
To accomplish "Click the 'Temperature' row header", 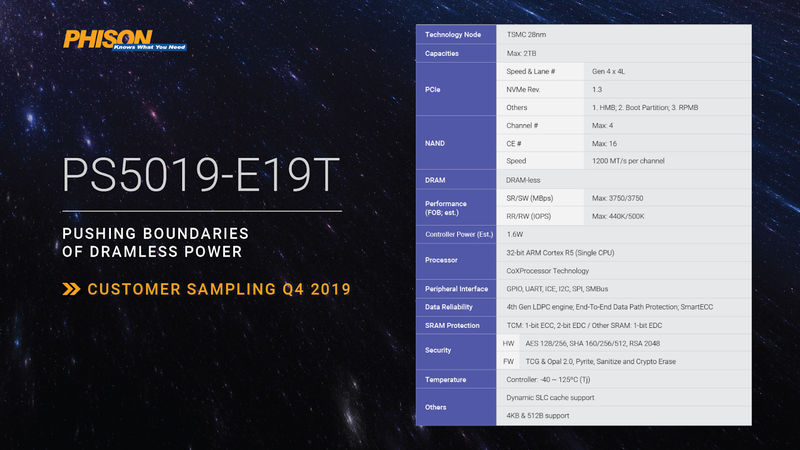I will pos(456,380).
